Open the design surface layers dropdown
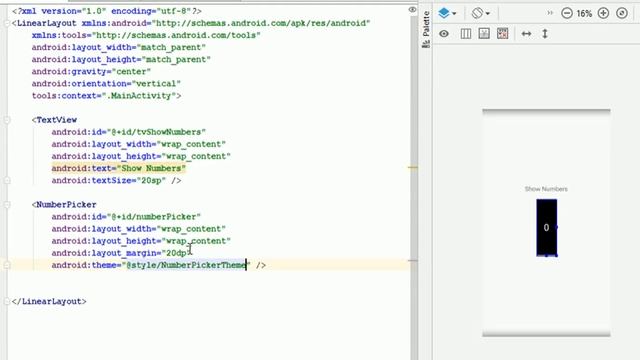640x360 pixels. pos(447,13)
